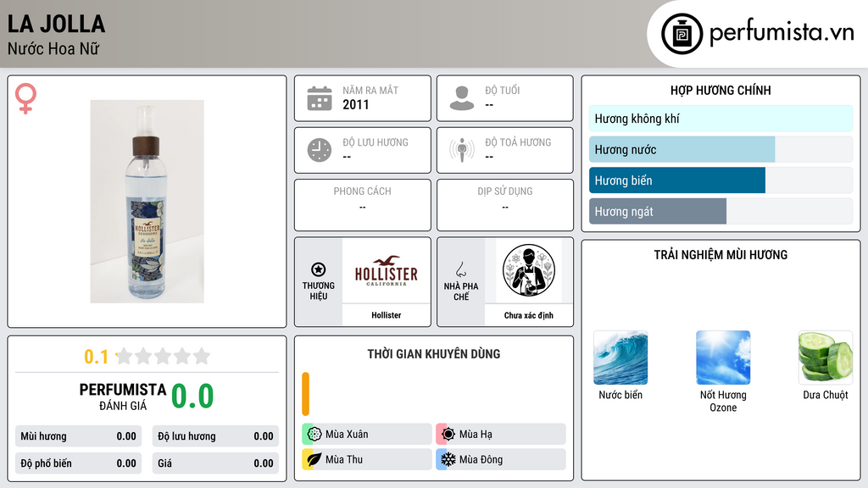
Task: Select the Nước biển scent note image
Action: coord(620,358)
